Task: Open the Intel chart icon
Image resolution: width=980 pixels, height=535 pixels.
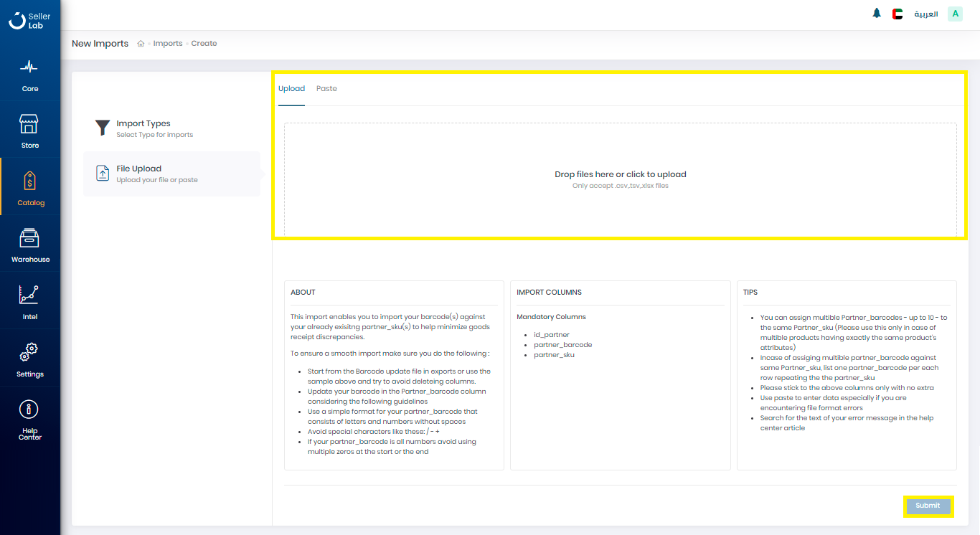Action: (x=29, y=295)
